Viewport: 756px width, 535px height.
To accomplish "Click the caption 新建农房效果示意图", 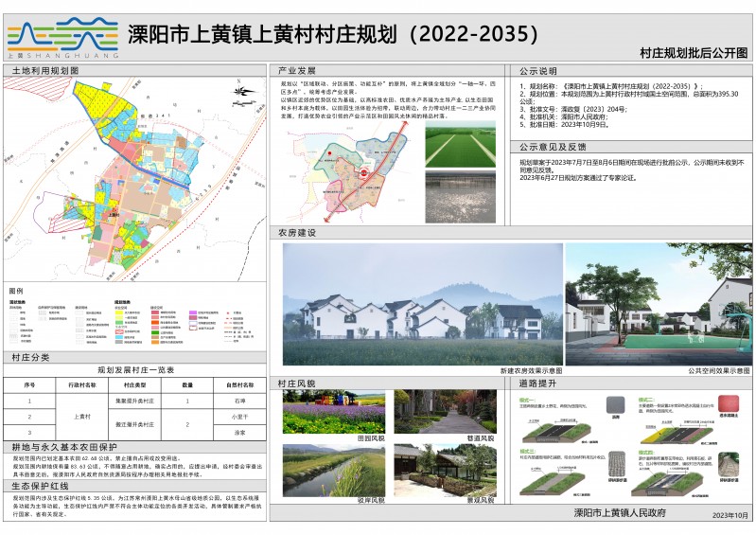I will (531, 370).
